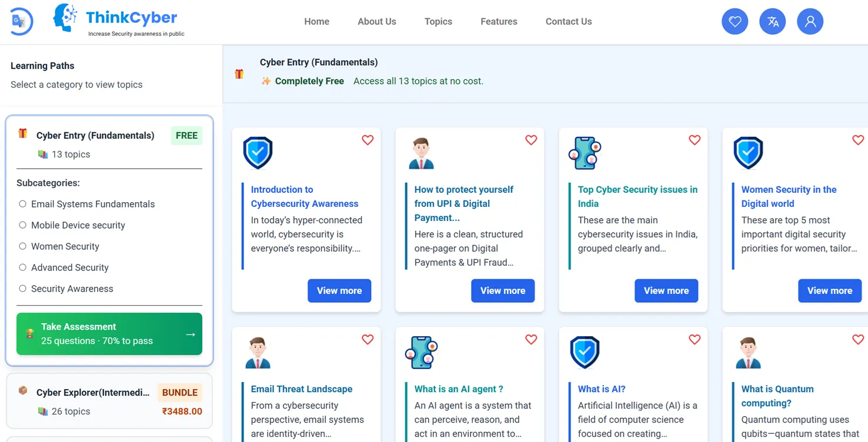Click Take Assessment with 25 questions
Viewport: 868px width, 442px height.
point(109,333)
